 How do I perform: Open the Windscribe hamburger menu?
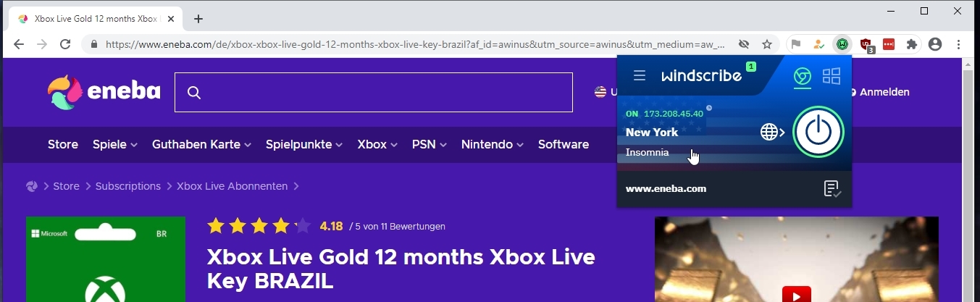639,75
